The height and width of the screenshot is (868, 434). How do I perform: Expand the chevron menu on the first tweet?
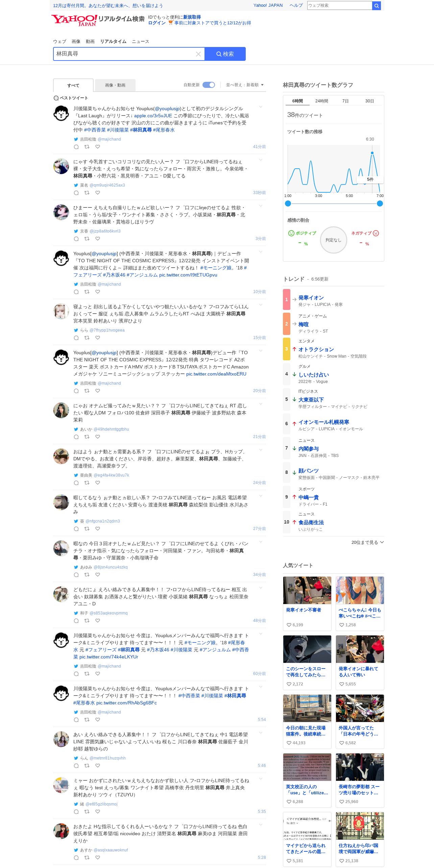click(x=261, y=107)
